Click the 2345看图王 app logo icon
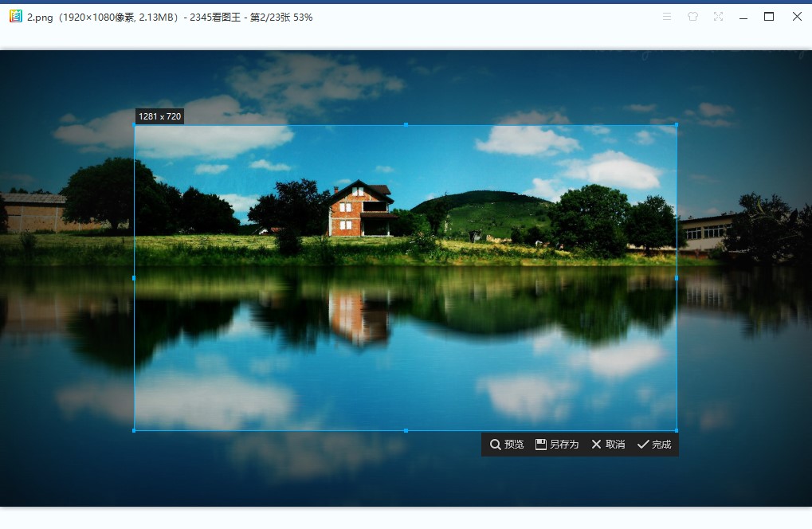This screenshot has height=529, width=812. (x=15, y=17)
